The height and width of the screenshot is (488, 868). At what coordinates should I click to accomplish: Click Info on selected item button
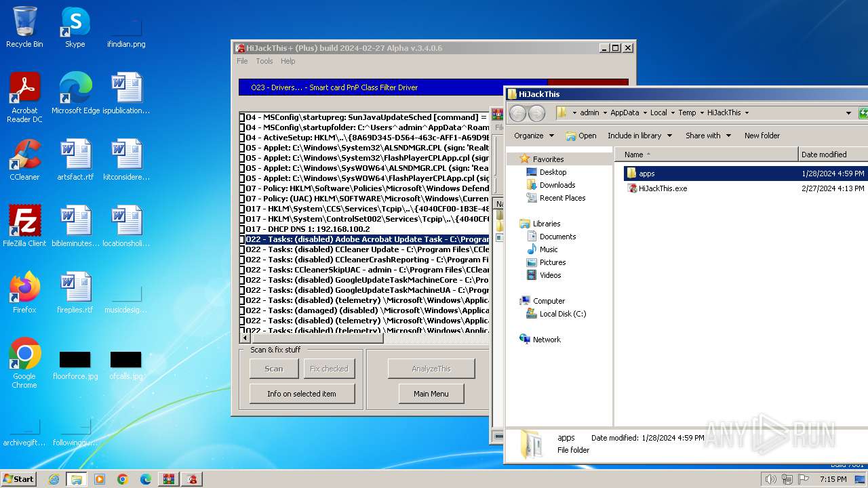[x=302, y=394]
